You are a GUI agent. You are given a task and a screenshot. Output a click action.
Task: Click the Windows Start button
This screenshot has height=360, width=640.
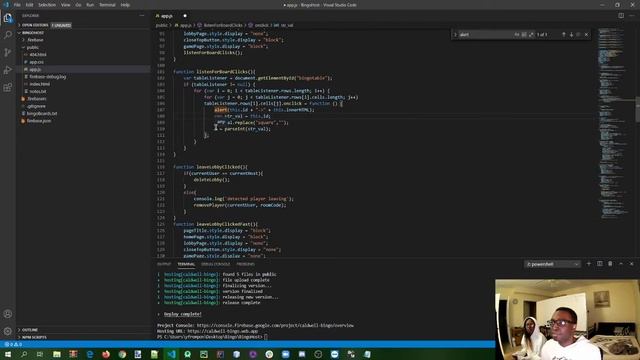[8, 354]
